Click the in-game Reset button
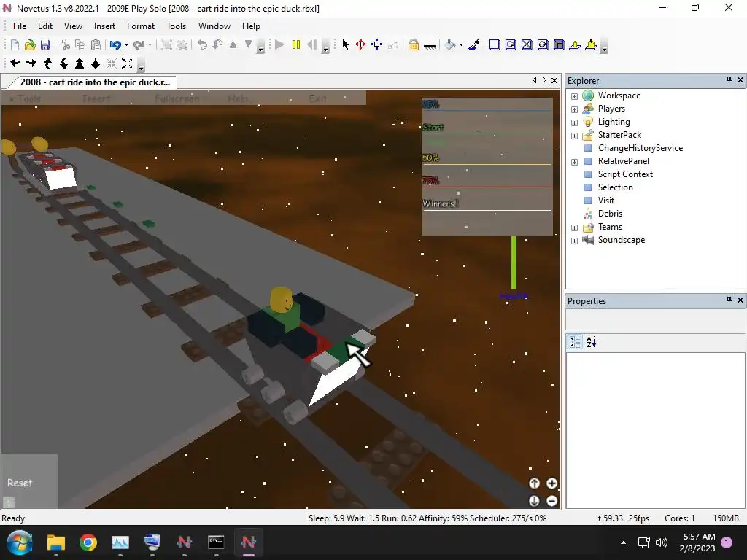The height and width of the screenshot is (560, 747). pos(20,483)
